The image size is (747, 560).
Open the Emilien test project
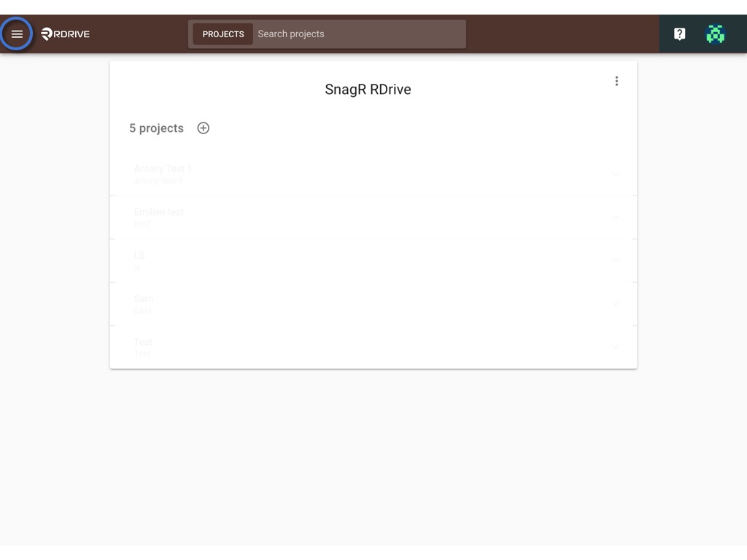coord(373,217)
